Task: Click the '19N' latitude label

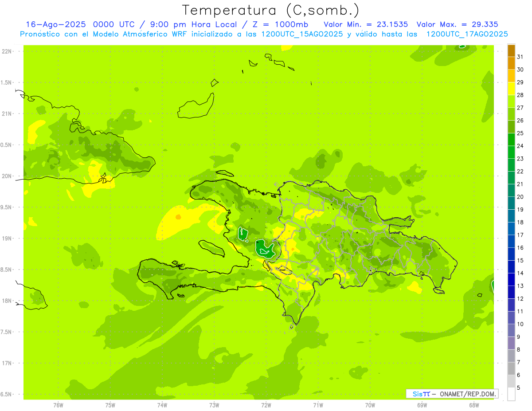Action: 7,238
